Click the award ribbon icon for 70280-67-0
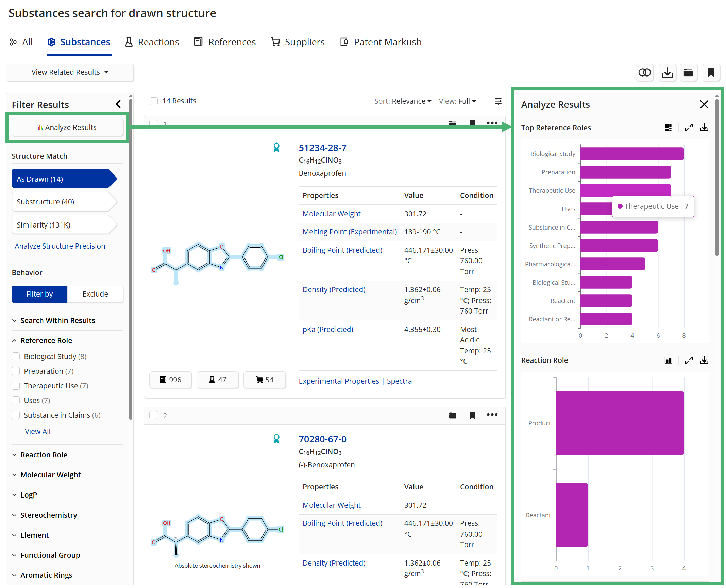The image size is (726, 588). point(276,439)
